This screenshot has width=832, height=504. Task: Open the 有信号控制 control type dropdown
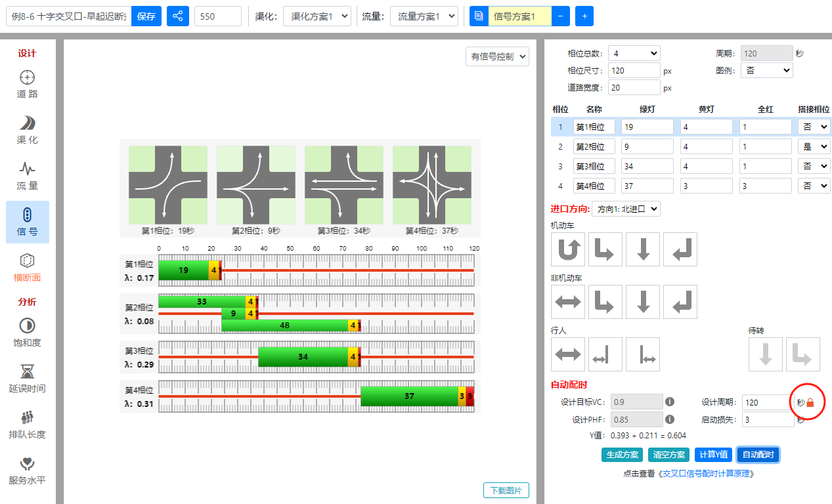pyautogui.click(x=497, y=56)
